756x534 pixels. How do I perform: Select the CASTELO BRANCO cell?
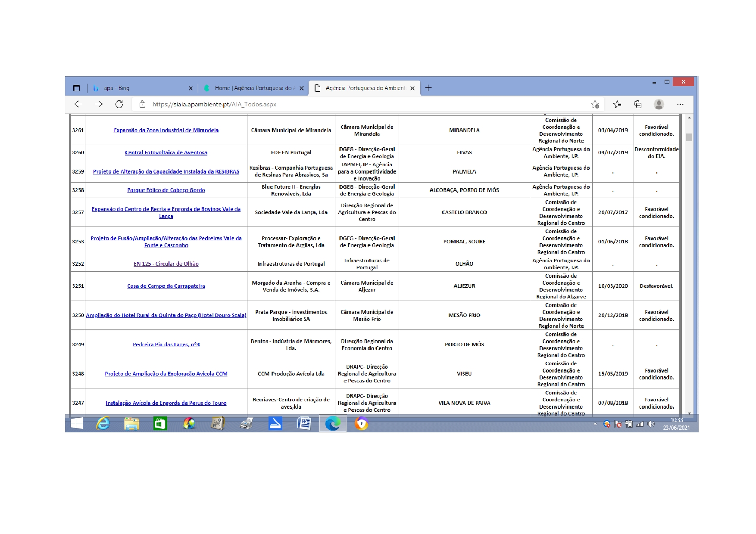click(x=464, y=212)
